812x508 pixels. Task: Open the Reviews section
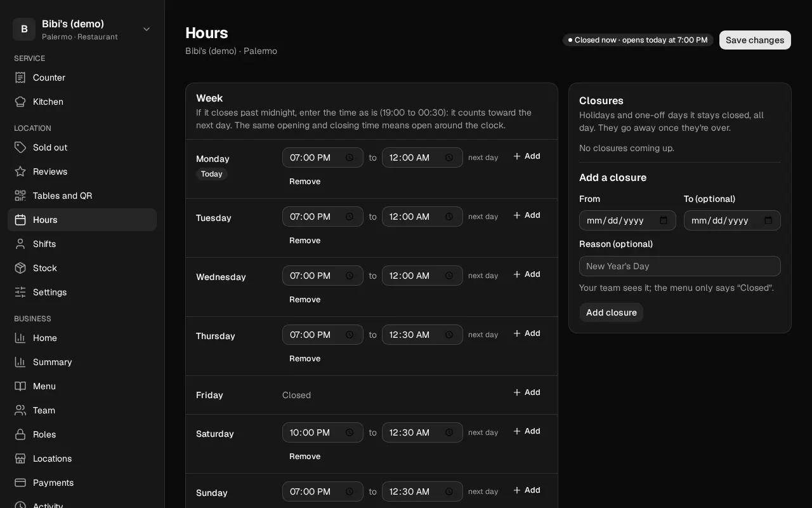pos(82,171)
